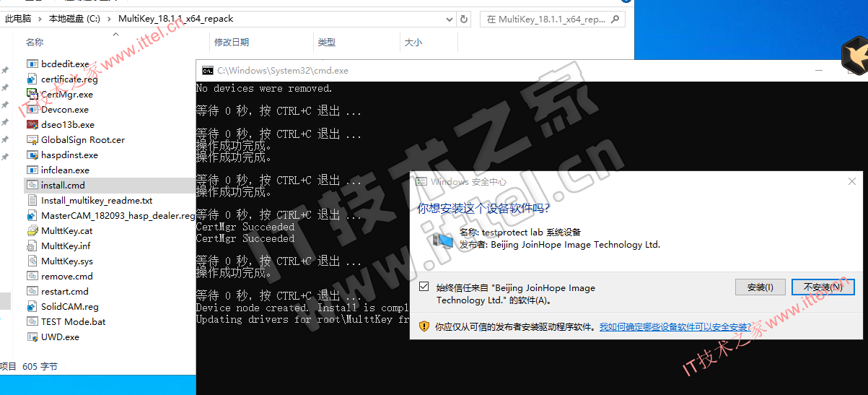Refresh the Explorer folder view

[464, 19]
